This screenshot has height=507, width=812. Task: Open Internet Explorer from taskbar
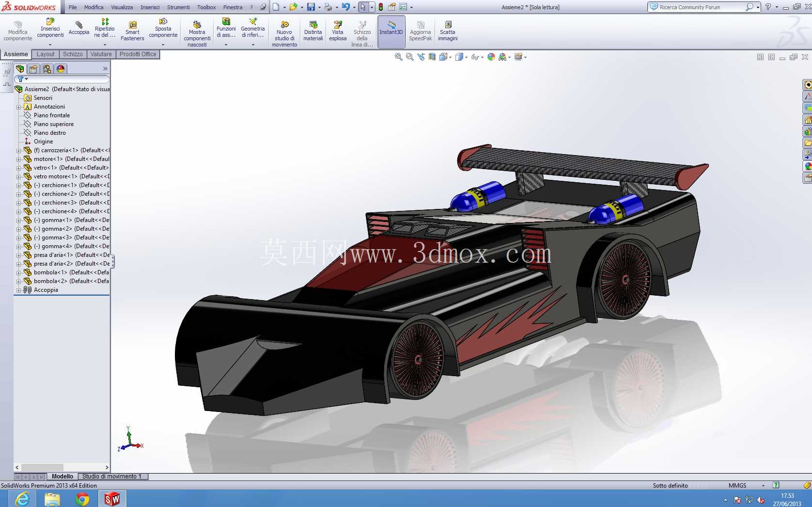22,499
